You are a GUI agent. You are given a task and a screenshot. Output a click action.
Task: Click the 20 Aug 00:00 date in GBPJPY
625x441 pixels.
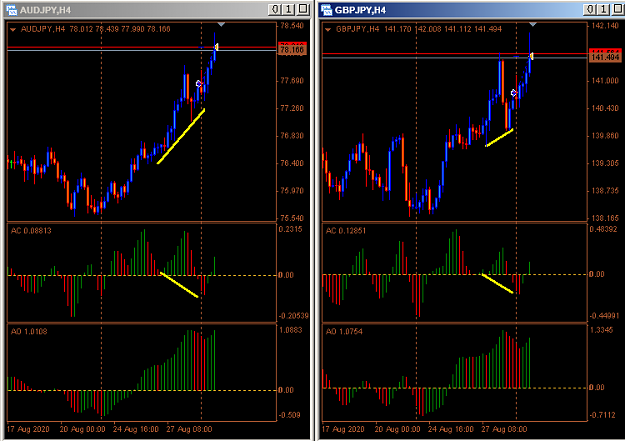point(397,429)
